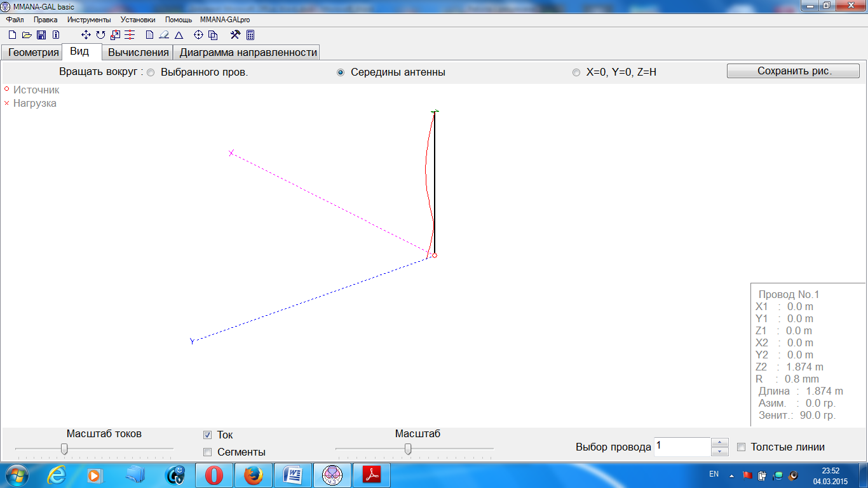Open a file using the folder icon

click(27, 35)
